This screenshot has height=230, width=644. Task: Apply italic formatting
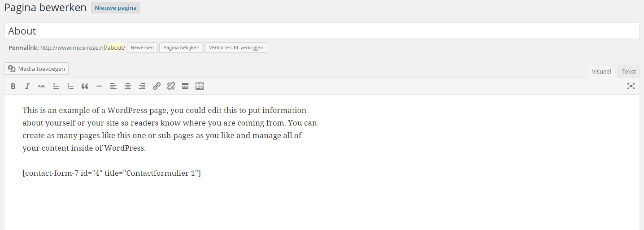(x=27, y=86)
